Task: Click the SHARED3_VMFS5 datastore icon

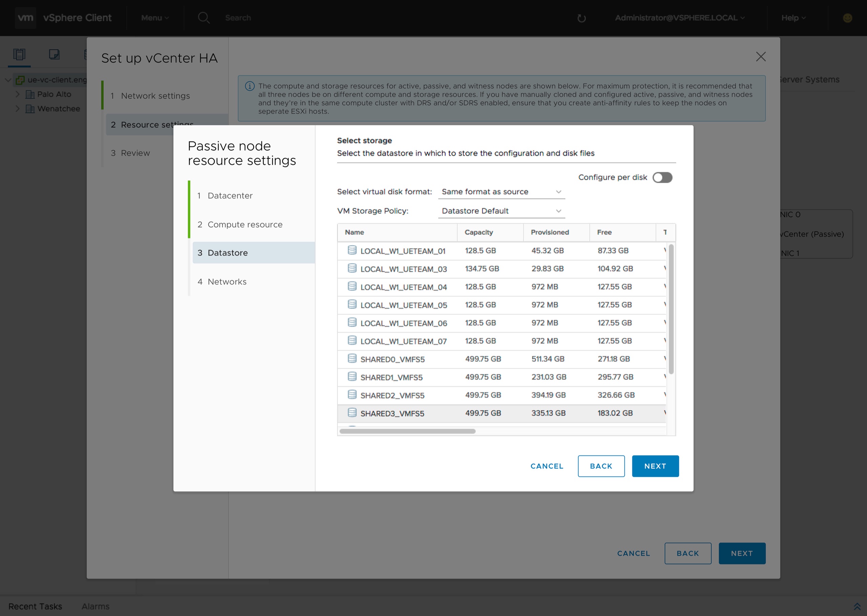Action: click(352, 413)
